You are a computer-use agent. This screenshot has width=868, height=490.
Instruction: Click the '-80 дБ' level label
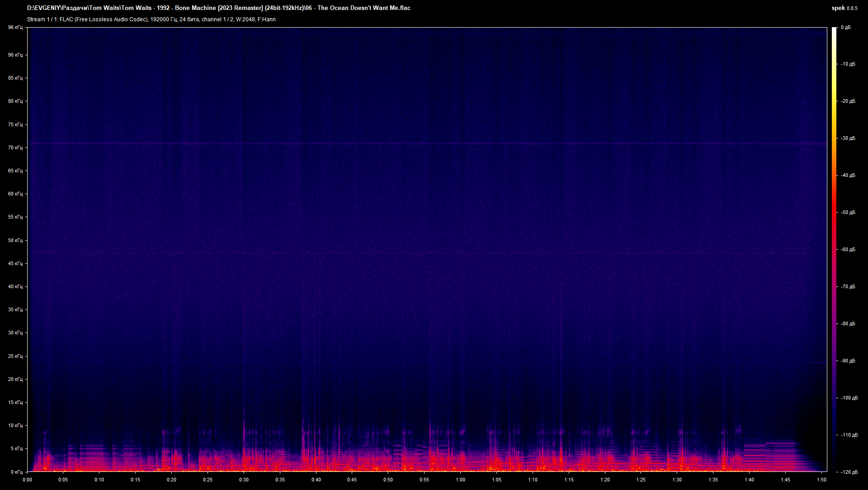[848, 324]
